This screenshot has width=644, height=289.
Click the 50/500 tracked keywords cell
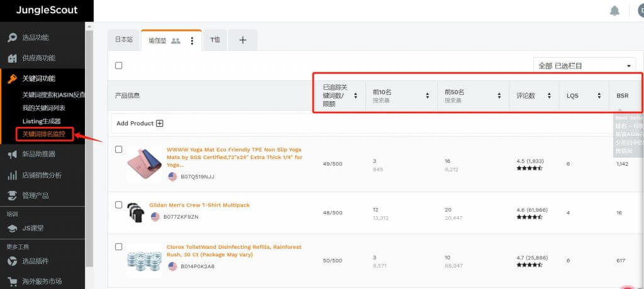pyautogui.click(x=332, y=261)
